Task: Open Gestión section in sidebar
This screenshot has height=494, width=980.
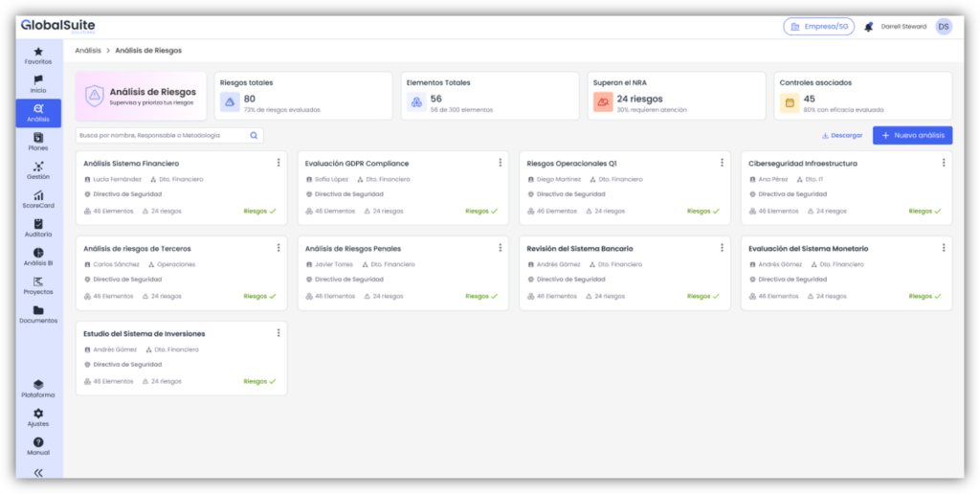Action: click(x=38, y=167)
